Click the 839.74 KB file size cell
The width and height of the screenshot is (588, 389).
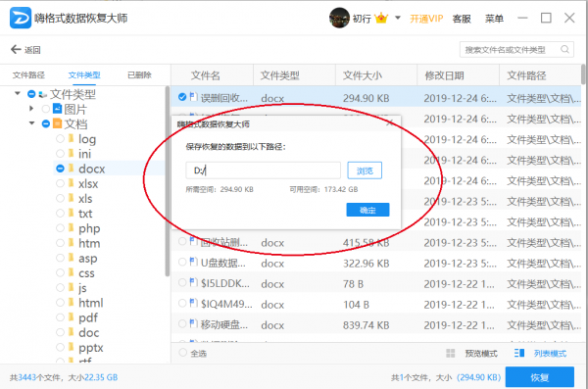(x=366, y=325)
